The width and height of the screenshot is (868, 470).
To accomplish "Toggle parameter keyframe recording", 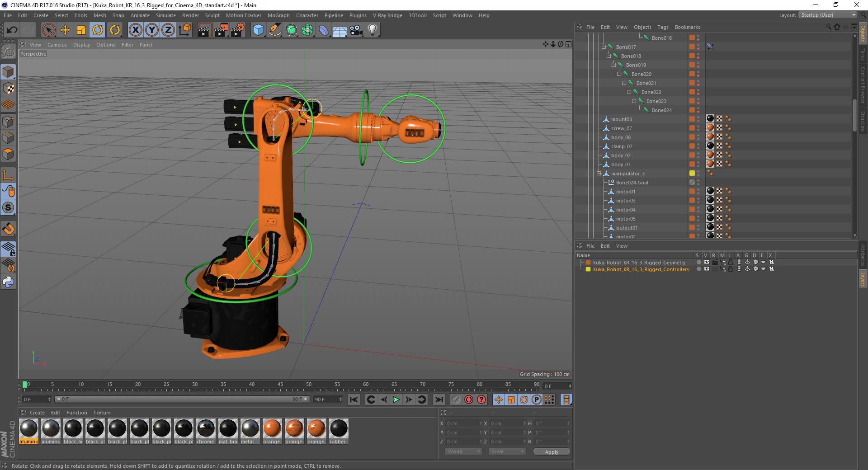I will click(537, 399).
